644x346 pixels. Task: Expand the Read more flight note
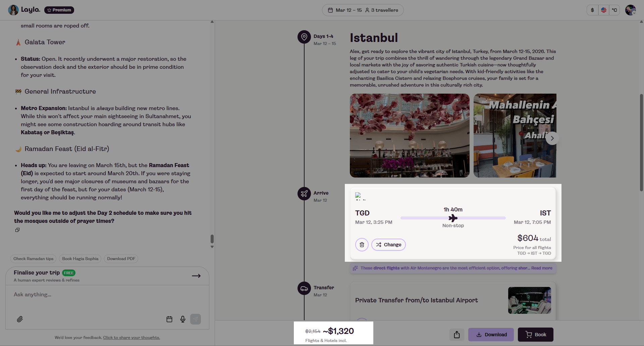pos(541,268)
